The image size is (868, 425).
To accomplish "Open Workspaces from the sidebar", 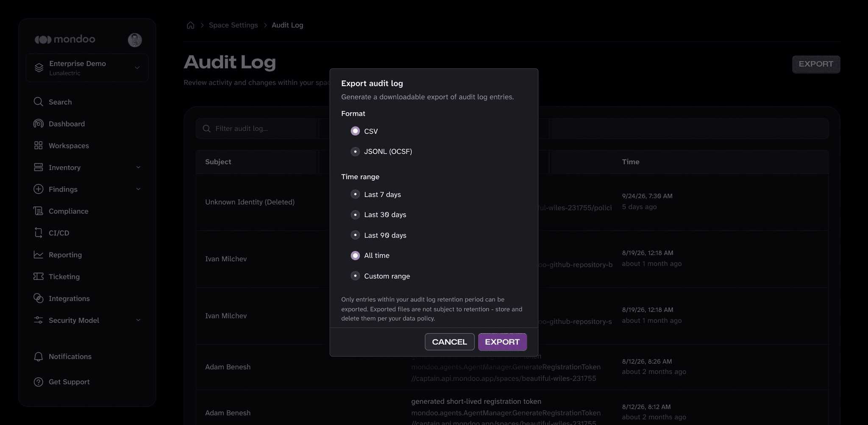I will pos(69,145).
